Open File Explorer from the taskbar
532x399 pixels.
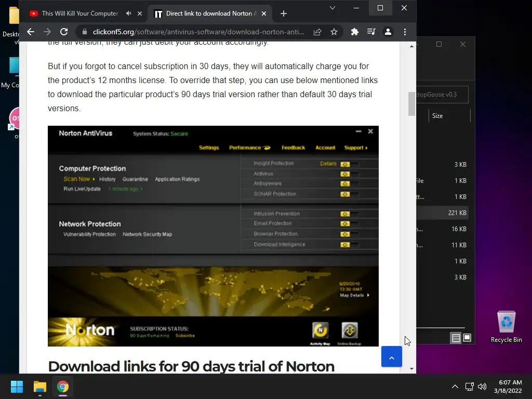point(39,387)
